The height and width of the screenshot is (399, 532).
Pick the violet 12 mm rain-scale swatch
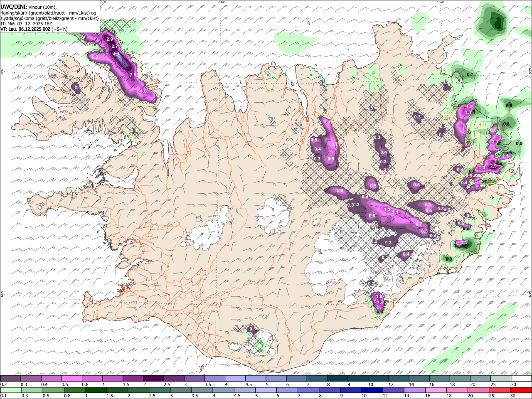(x=393, y=390)
